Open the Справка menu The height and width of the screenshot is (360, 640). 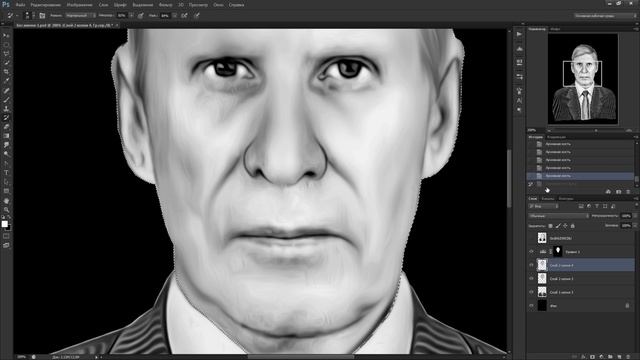point(236,5)
